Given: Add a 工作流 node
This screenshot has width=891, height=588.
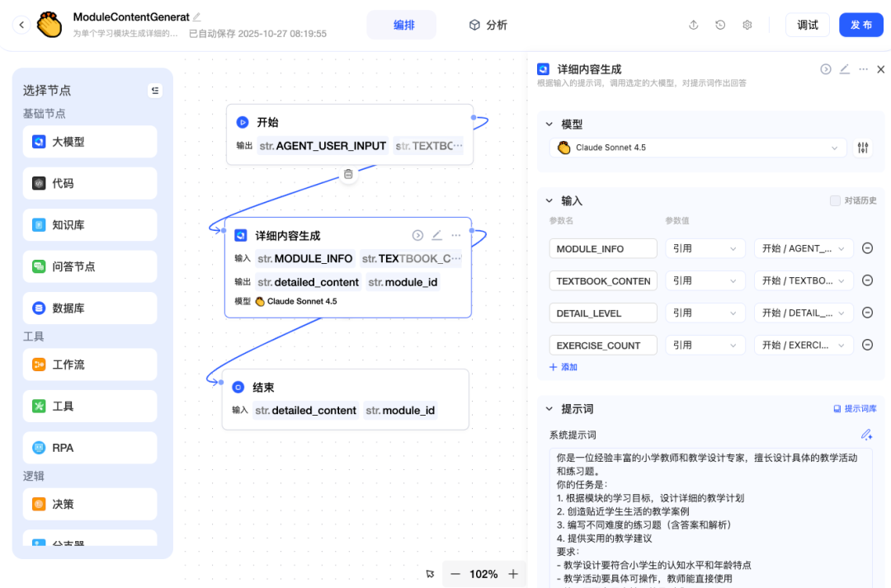Looking at the screenshot, I should click(x=90, y=365).
